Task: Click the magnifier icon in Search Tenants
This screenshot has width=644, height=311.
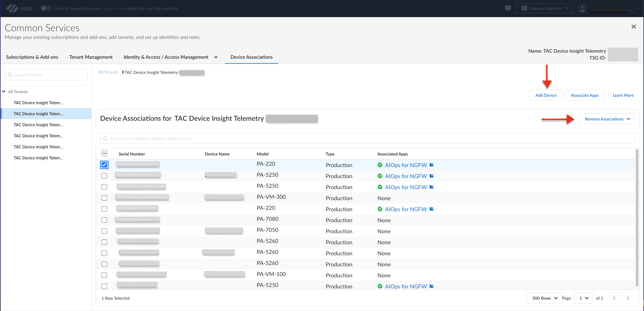Action: pos(10,75)
